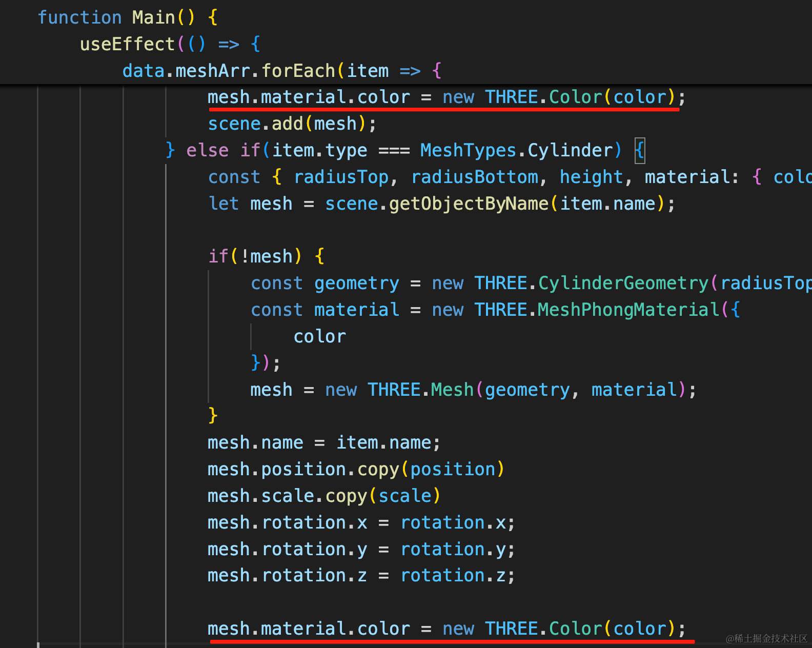Click the 'scene.add(mesh);' line
812x648 pixels.
(x=292, y=124)
